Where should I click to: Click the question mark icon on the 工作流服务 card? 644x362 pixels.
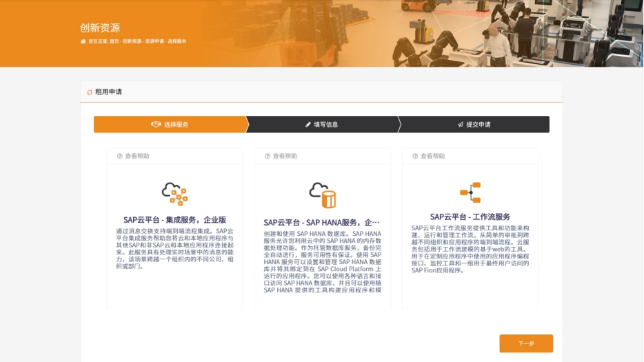point(415,156)
